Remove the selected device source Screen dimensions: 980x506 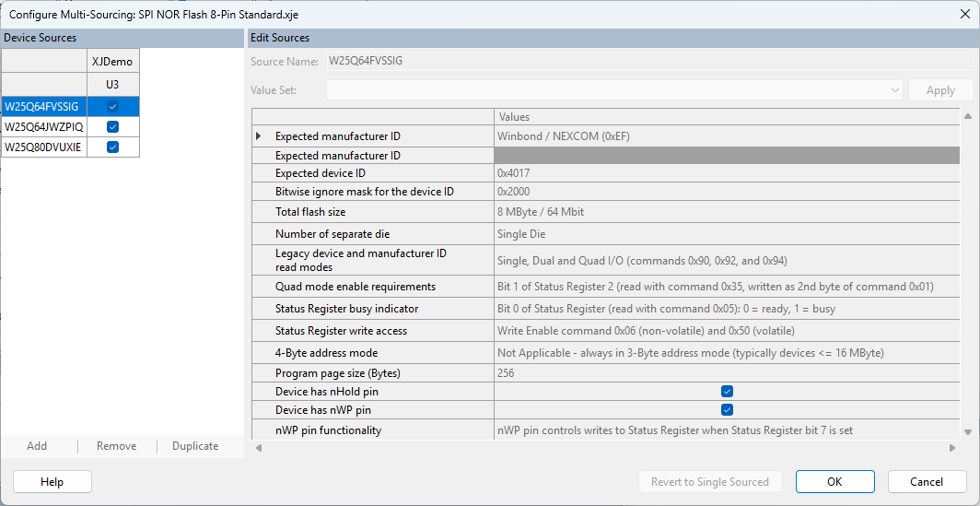coord(117,446)
